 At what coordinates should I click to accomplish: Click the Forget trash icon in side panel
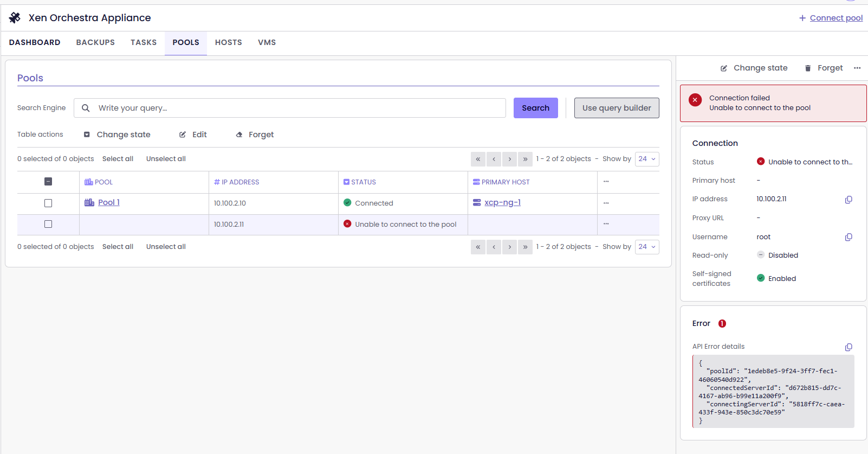click(808, 68)
